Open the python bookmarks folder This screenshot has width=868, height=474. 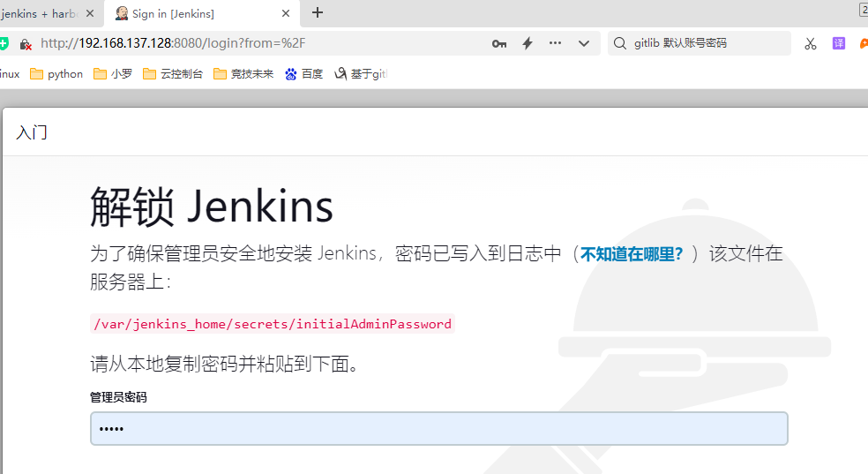[x=56, y=73]
